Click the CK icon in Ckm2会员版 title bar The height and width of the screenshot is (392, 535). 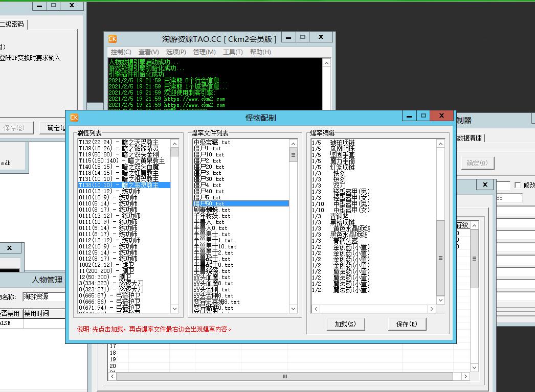[x=112, y=39]
